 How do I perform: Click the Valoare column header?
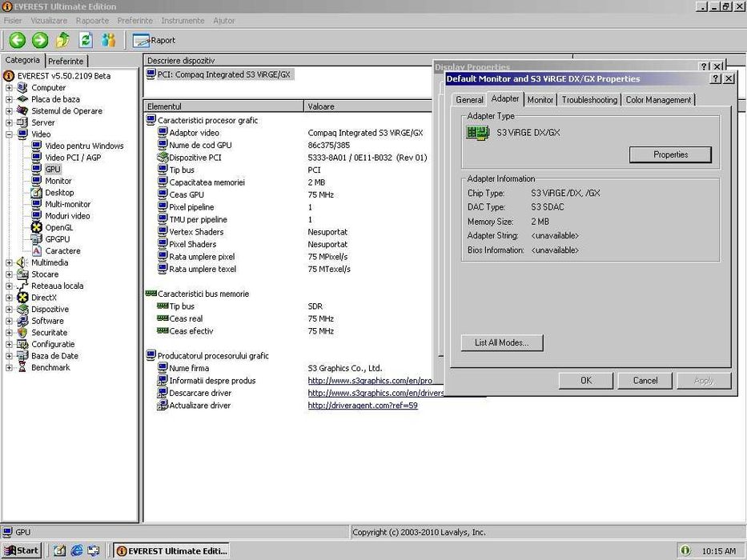[x=367, y=106]
